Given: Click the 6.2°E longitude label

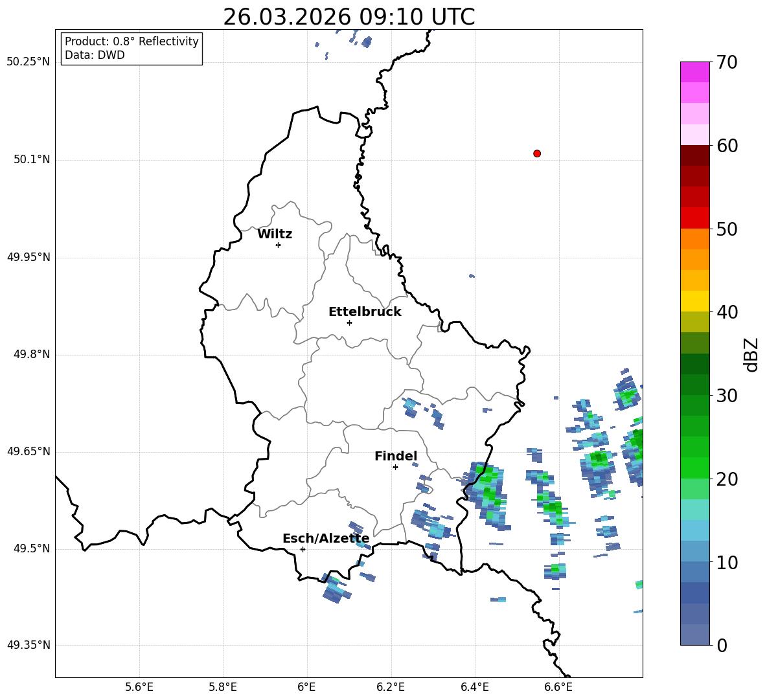Looking at the screenshot, I should pyautogui.click(x=391, y=687).
